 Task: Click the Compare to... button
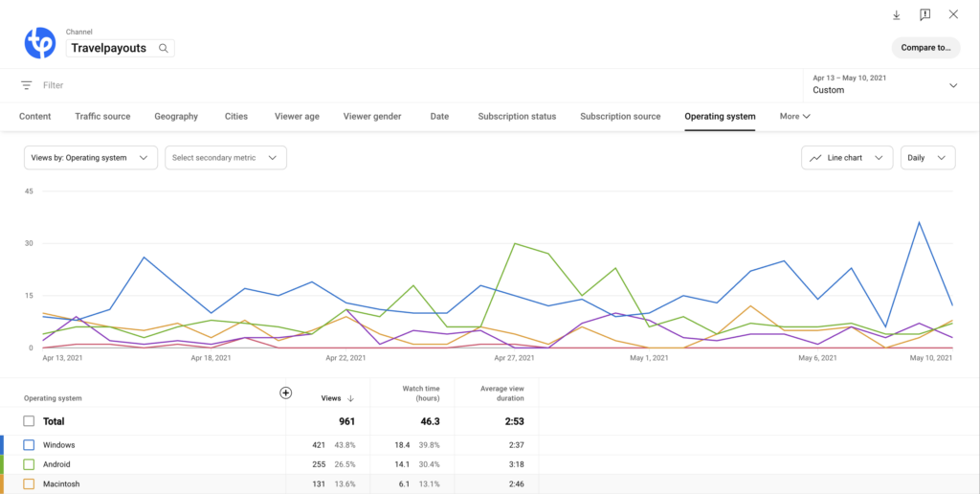tap(925, 47)
